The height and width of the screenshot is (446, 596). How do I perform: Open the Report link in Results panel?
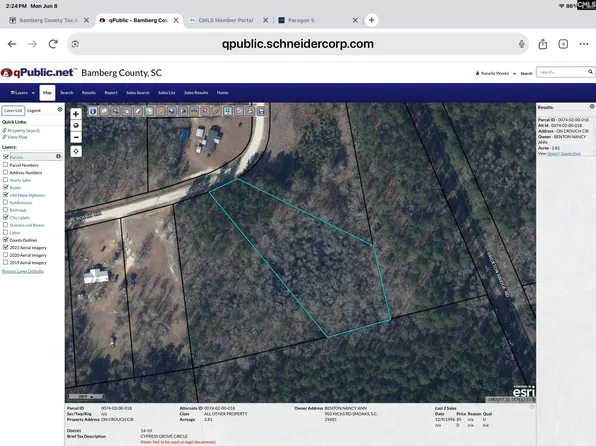(x=553, y=154)
